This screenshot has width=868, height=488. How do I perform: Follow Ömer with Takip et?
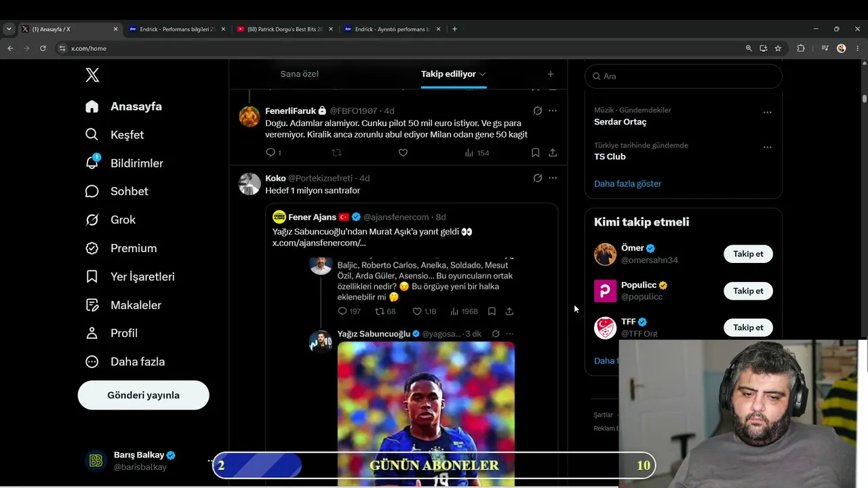pos(748,253)
